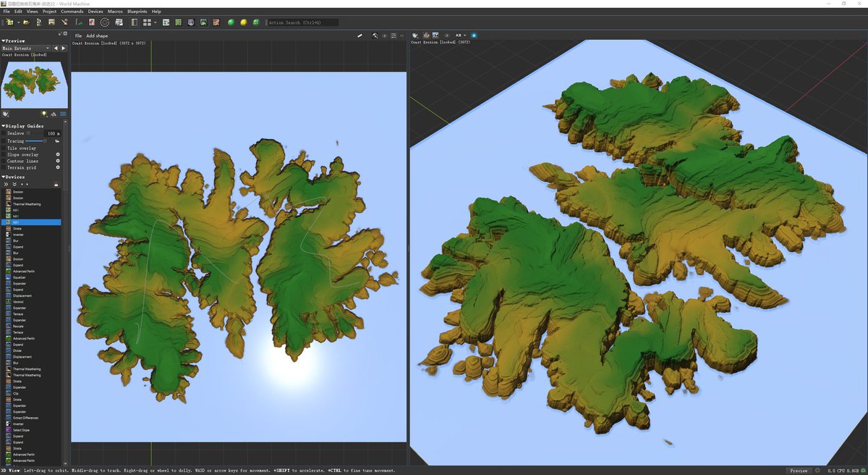This screenshot has height=475, width=868.
Task: Collapse the Preview section
Action: 3,41
